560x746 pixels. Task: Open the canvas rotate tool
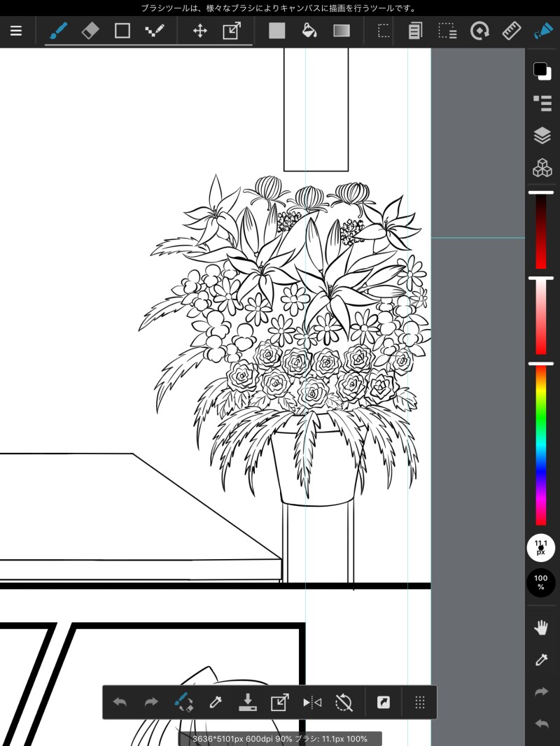(x=479, y=31)
